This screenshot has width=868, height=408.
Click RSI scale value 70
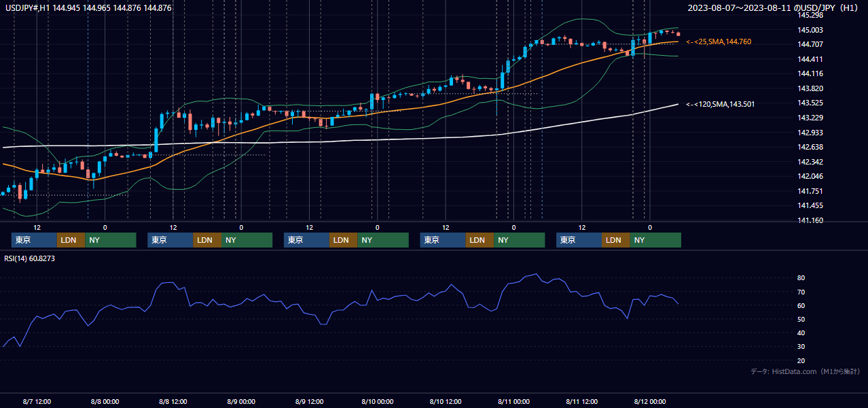click(x=801, y=292)
